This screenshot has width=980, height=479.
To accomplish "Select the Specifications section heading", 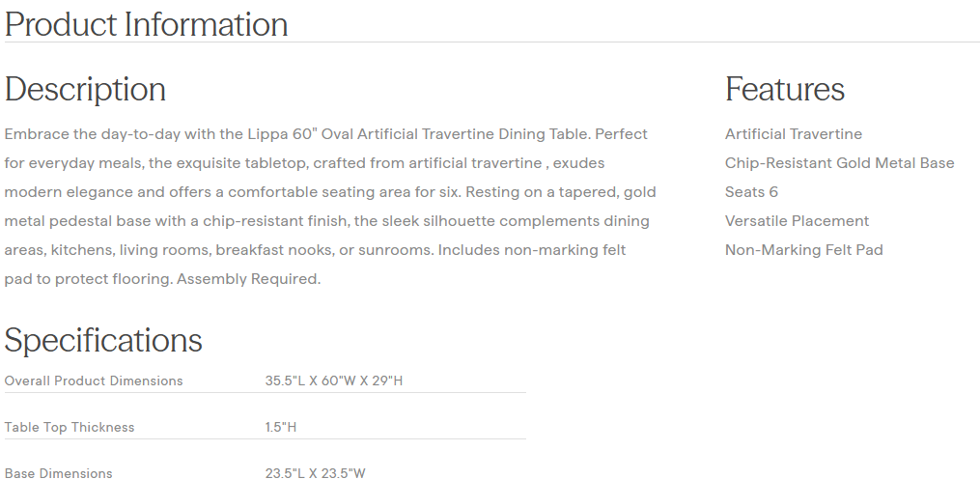I will 103,340.
